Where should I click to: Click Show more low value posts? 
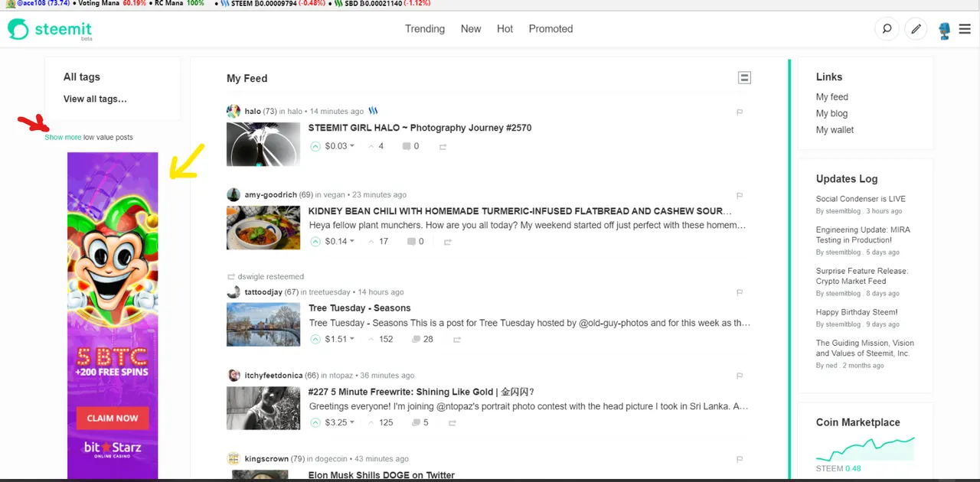63,138
